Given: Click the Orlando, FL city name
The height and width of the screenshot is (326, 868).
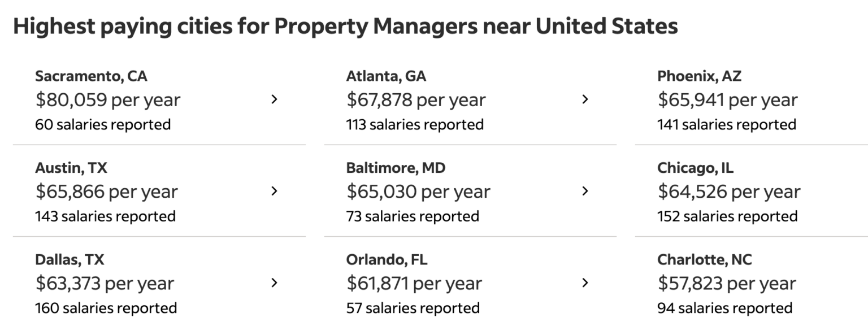Looking at the screenshot, I should point(387,259).
